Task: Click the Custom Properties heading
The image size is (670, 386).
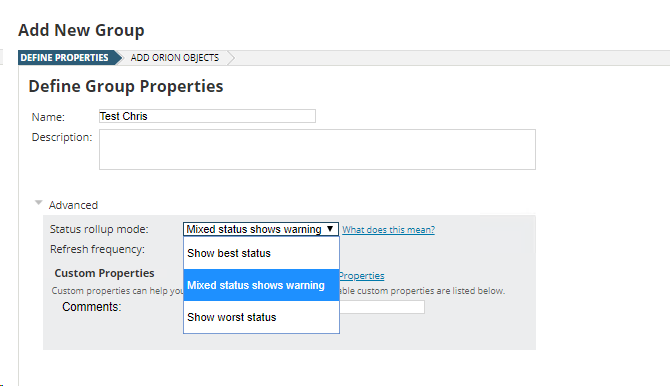Action: [104, 273]
